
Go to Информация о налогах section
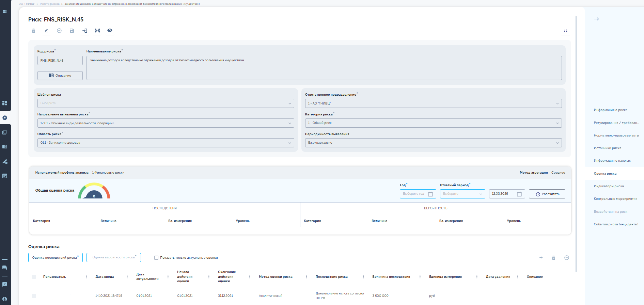click(612, 161)
